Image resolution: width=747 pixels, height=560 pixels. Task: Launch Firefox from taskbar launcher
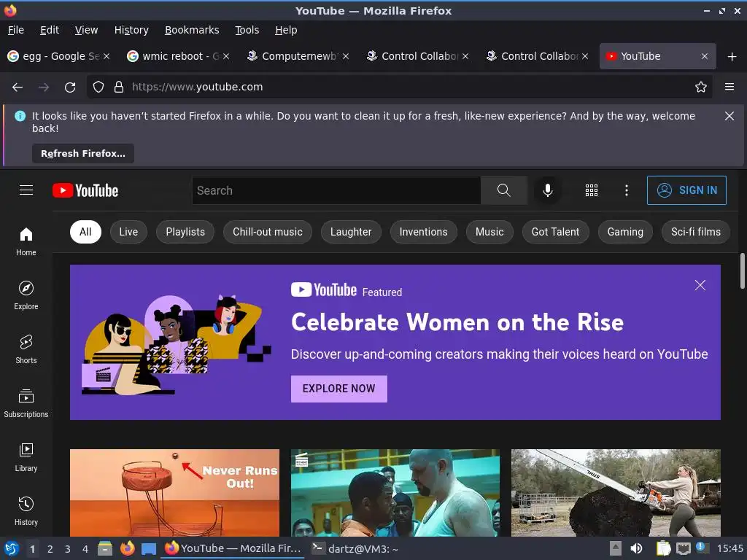[x=127, y=548]
